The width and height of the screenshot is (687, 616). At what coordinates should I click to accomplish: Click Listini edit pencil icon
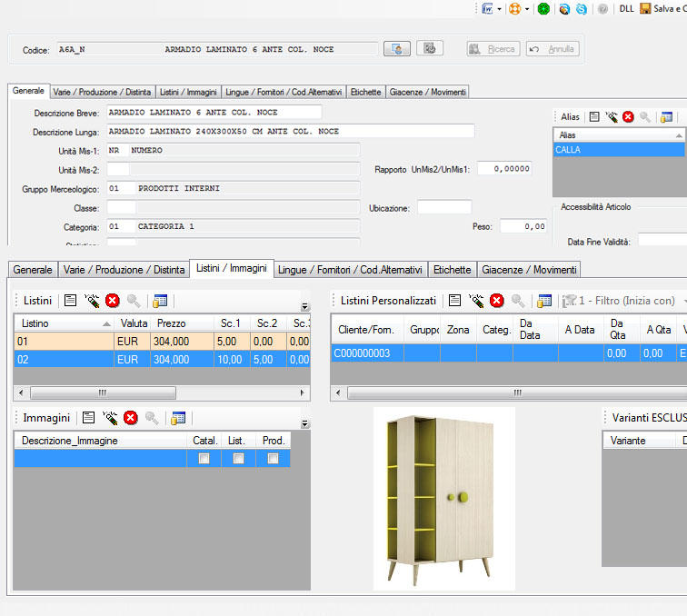tap(92, 301)
